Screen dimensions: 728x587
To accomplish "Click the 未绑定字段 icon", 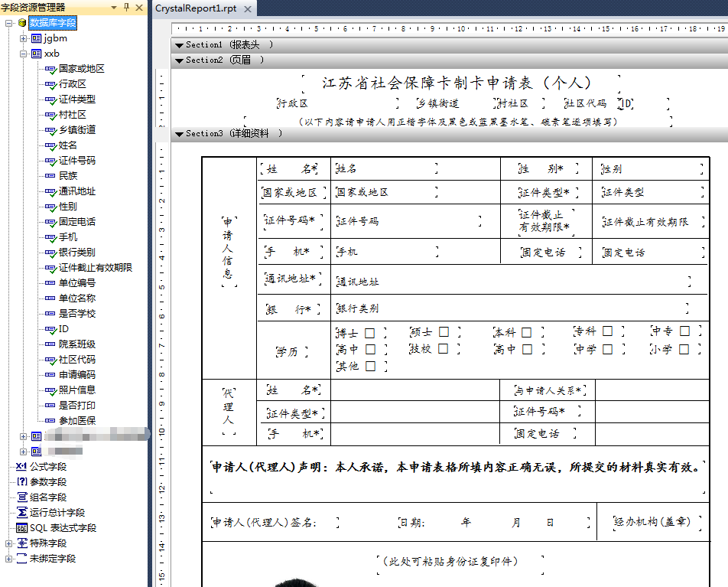I will pos(22,559).
